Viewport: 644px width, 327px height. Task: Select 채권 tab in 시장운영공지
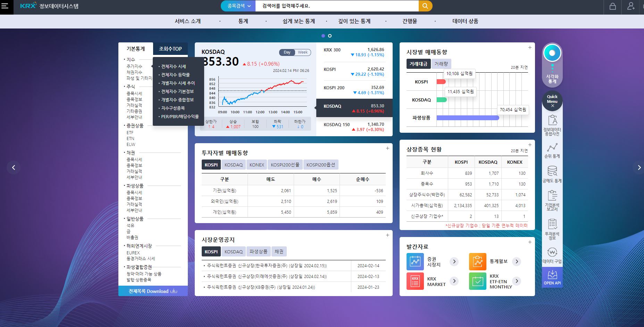(x=279, y=252)
